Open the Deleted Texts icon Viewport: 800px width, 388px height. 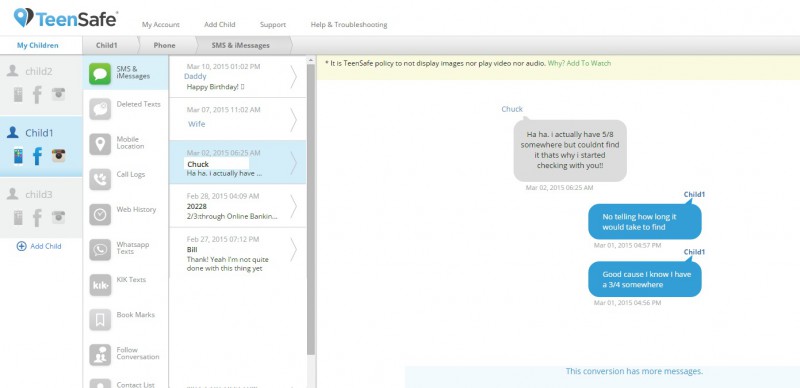[x=100, y=109]
